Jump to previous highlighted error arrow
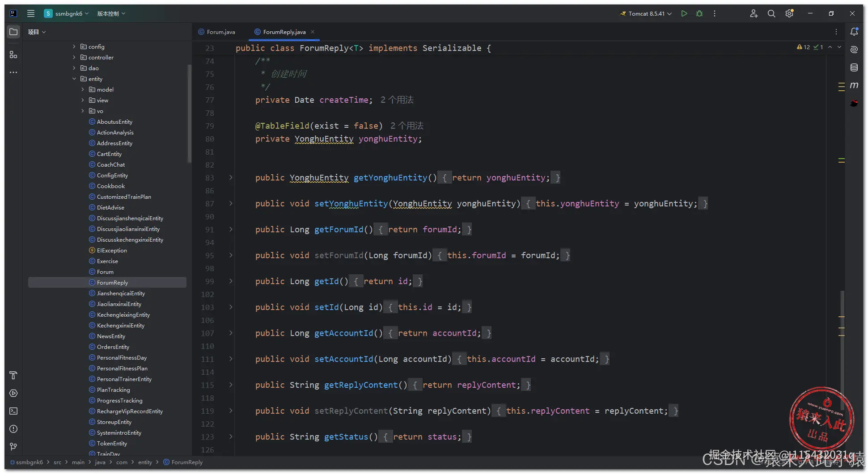The width and height of the screenshot is (868, 474). click(x=830, y=47)
